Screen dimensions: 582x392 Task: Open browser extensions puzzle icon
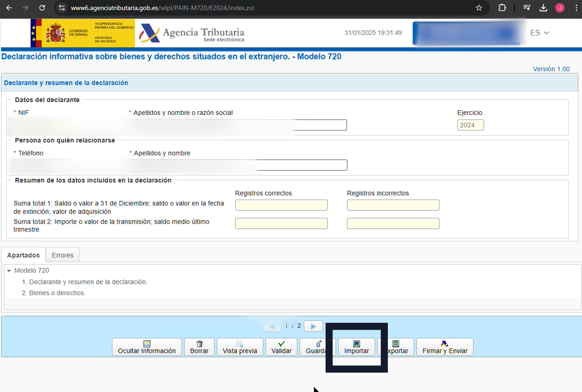pyautogui.click(x=502, y=8)
